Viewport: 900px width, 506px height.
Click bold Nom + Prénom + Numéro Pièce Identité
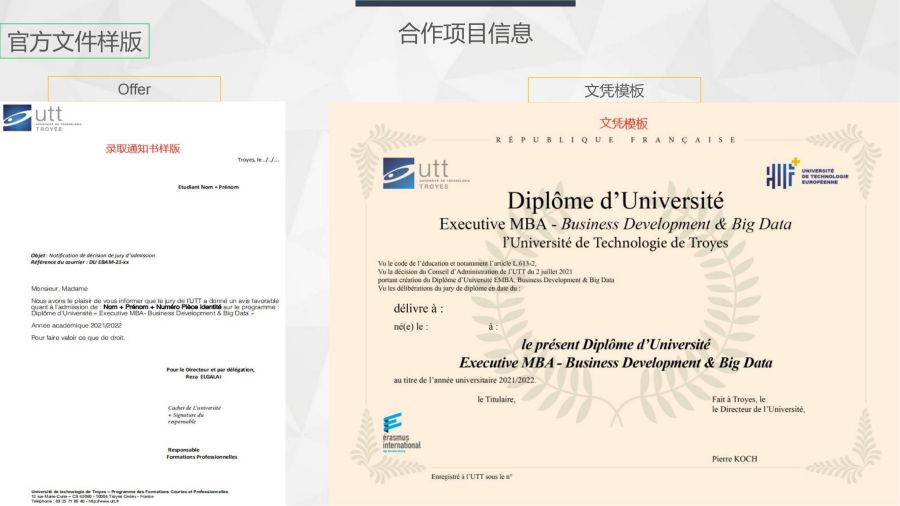(162, 307)
